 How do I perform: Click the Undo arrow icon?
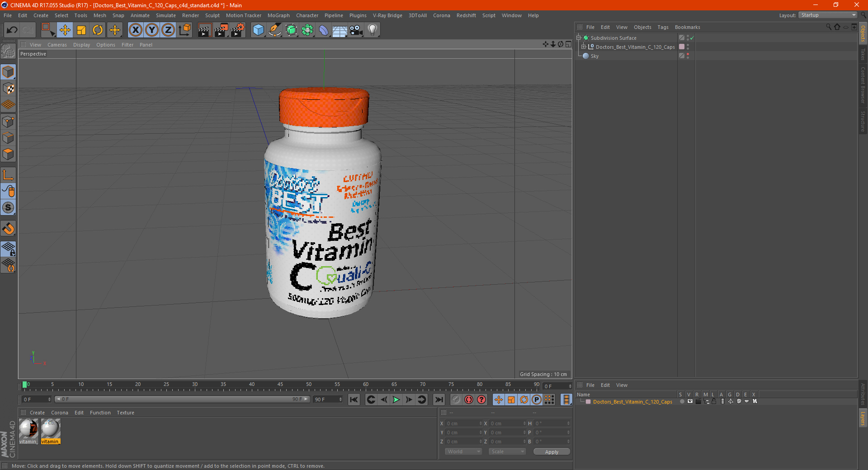pos(12,30)
